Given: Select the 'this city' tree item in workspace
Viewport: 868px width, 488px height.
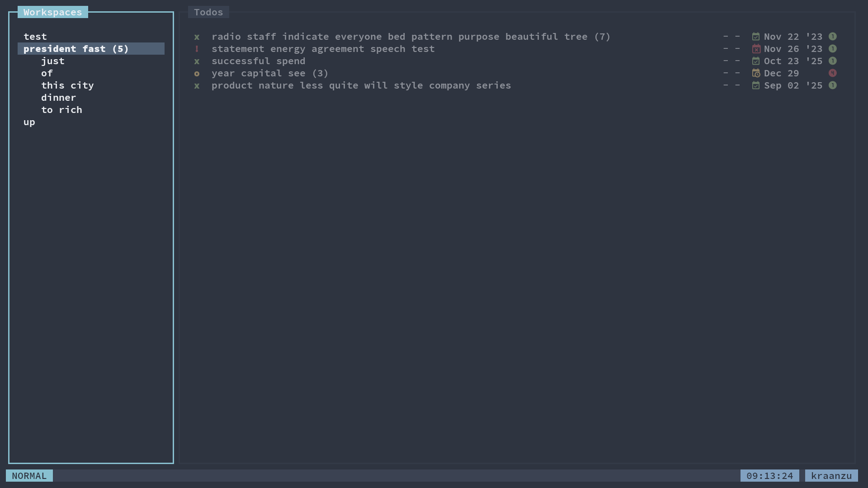Looking at the screenshot, I should point(67,84).
